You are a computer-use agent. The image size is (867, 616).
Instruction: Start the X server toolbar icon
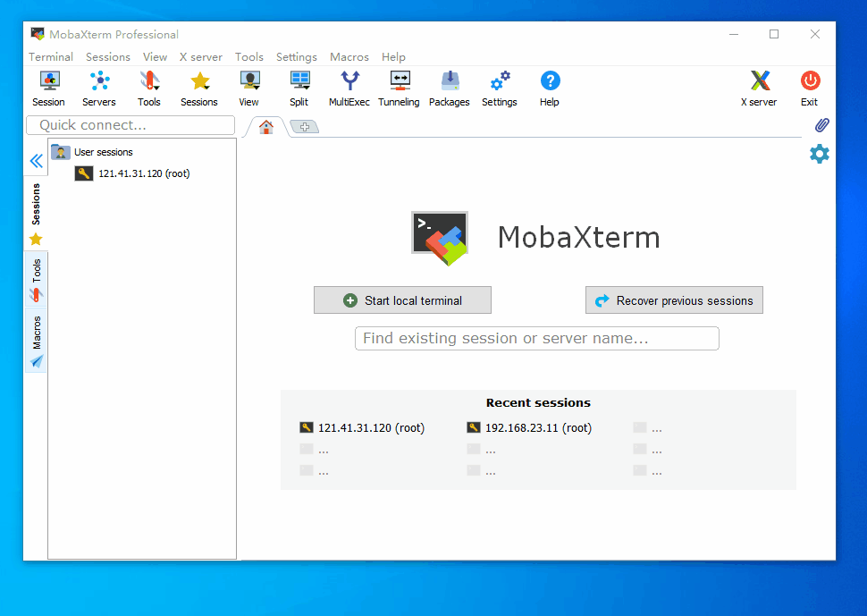759,89
